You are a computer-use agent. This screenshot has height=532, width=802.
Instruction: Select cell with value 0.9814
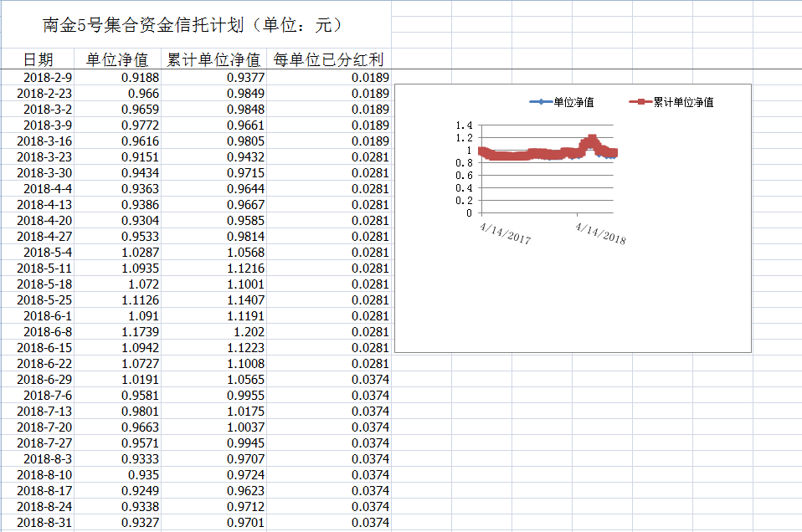[x=213, y=236]
